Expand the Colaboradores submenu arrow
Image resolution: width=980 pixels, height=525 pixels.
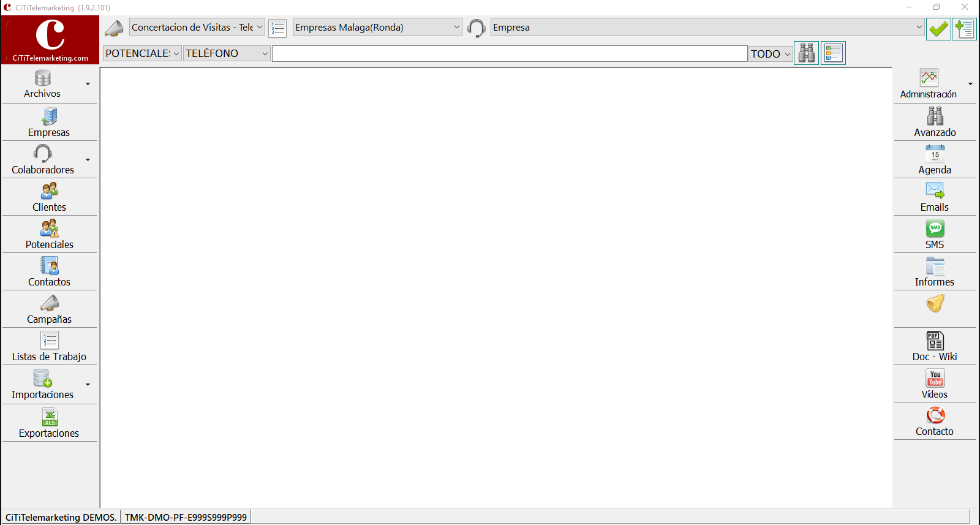point(88,160)
